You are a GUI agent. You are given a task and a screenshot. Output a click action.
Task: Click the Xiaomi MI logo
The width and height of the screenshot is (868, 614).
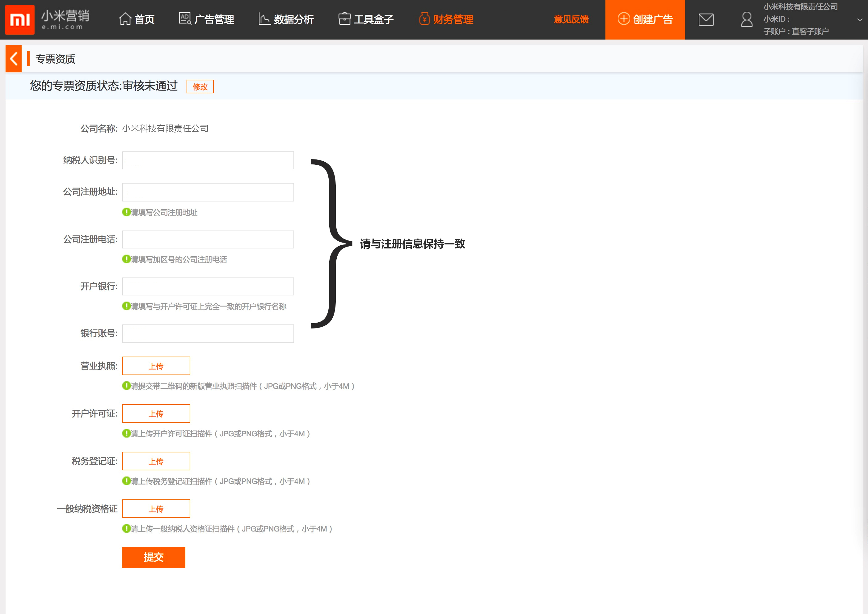click(x=20, y=19)
